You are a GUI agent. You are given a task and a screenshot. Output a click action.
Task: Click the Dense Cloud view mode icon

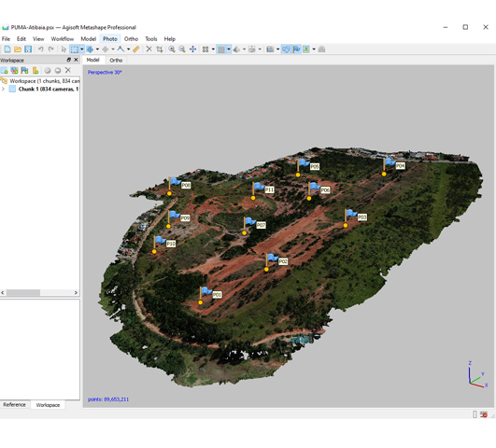point(221,49)
